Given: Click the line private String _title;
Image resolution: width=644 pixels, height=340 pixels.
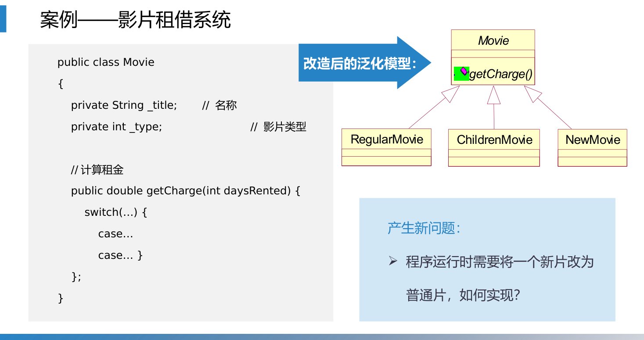Looking at the screenshot, I should point(124,105).
